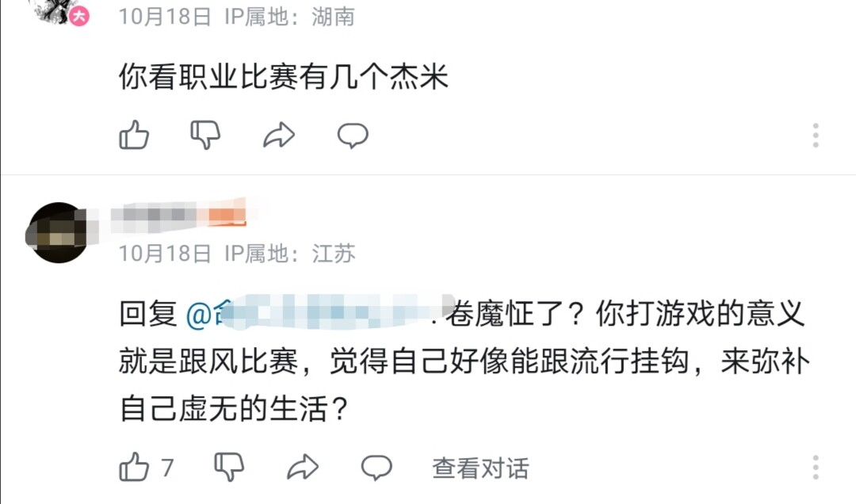Tap the 10月18日 IP属地：湖南 timestamp
This screenshot has width=856, height=504.
(x=237, y=17)
